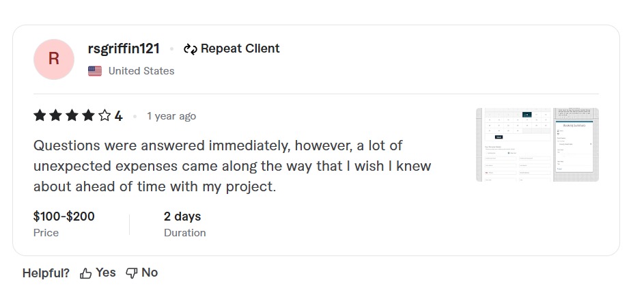Screen dimensions: 644x306
Task: Open the rsgriffin121 username
Action: pyautogui.click(x=124, y=48)
